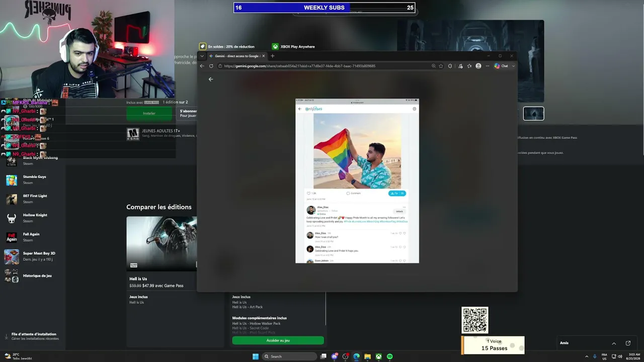The height and width of the screenshot is (362, 644).
Task: Open the Windows Start menu
Action: [256, 356]
